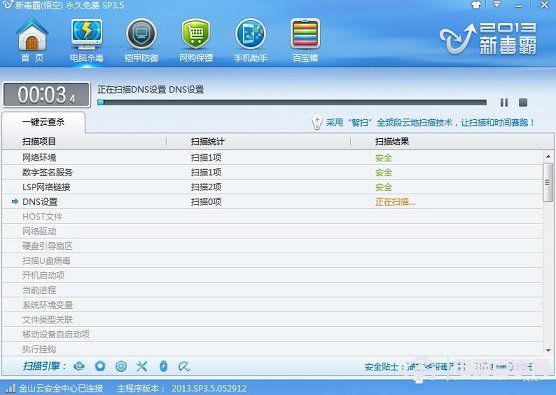Image resolution: width=556 pixels, height=395 pixels.
Task: Open the skin shirt icon in title bar
Action: (476, 5)
